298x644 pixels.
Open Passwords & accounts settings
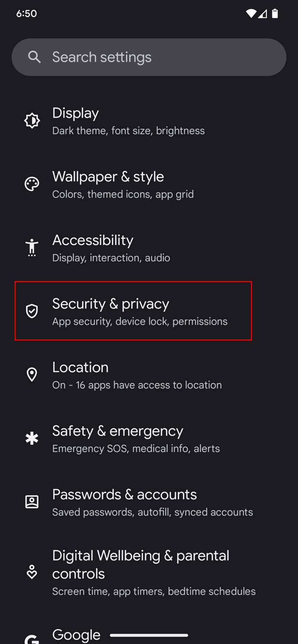tap(153, 502)
